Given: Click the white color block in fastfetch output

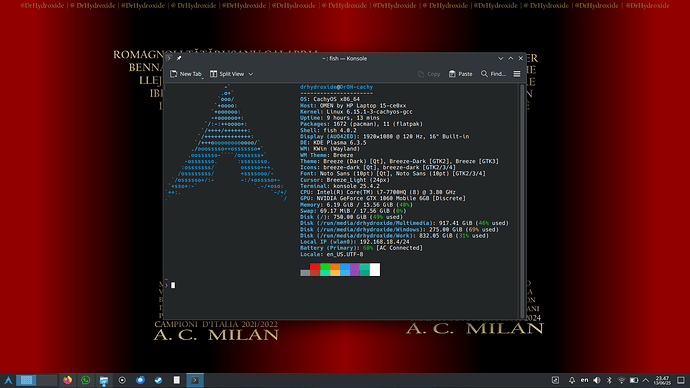Looking at the screenshot, I should (x=375, y=269).
